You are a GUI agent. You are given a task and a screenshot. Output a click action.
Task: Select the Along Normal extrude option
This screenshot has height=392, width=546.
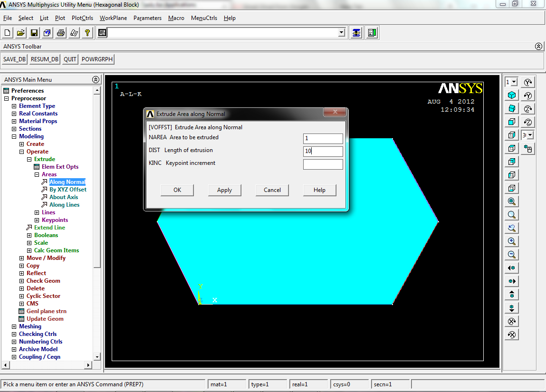[x=67, y=182]
